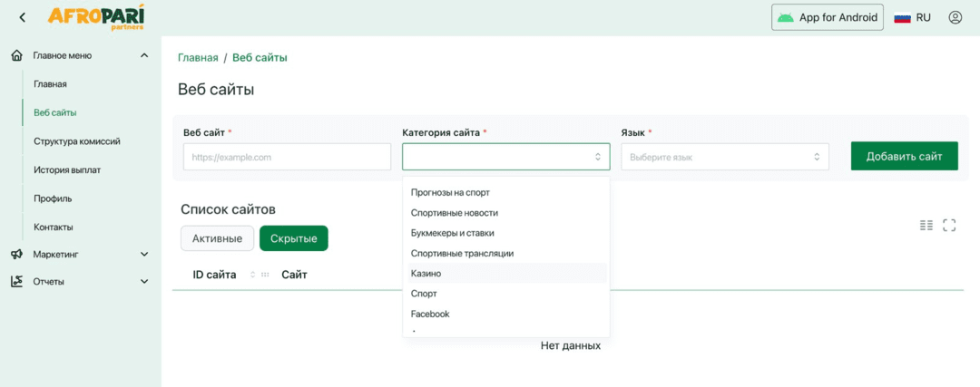Click the column drag handle next to ID сайта
The image size is (980, 387).
point(265,275)
